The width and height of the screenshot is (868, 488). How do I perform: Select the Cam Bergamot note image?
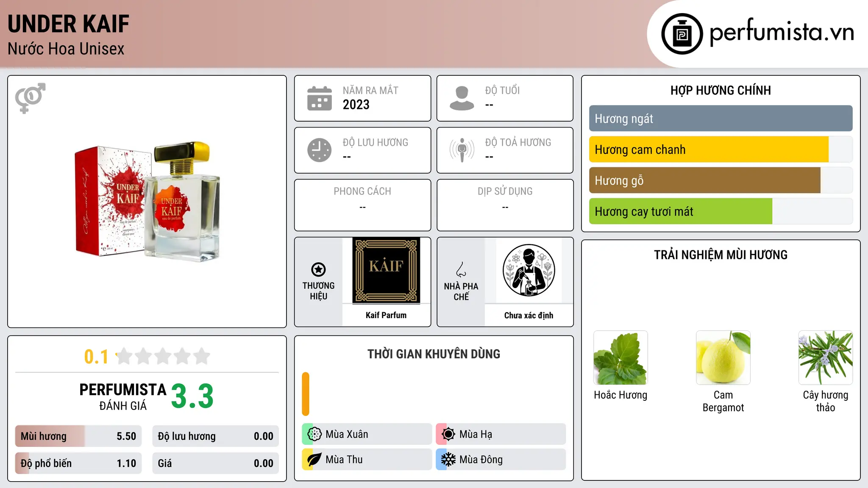723,358
